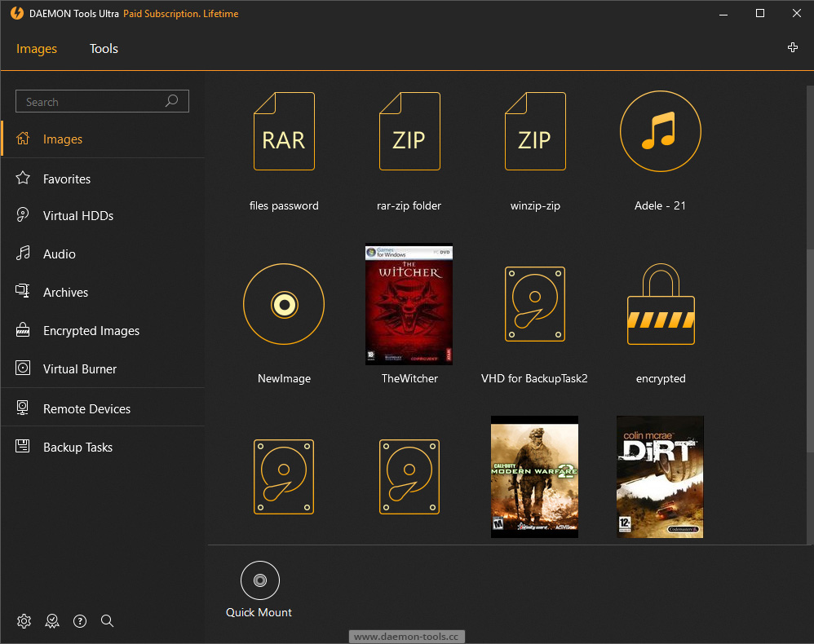Open application settings via the gear icon
The height and width of the screenshot is (644, 814).
(x=24, y=620)
